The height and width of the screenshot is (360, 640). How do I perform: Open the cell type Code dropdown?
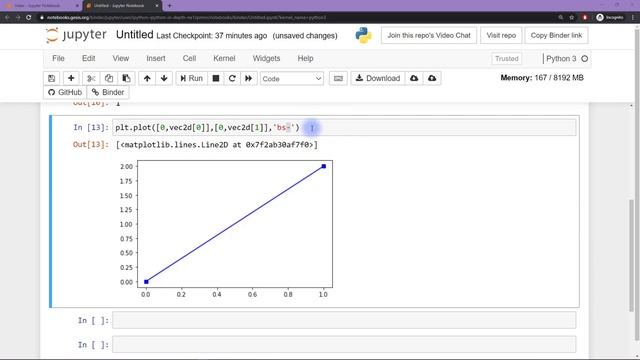point(292,78)
